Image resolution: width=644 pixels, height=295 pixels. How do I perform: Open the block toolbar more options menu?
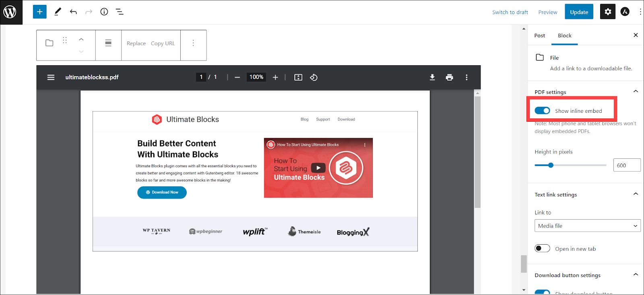(193, 43)
